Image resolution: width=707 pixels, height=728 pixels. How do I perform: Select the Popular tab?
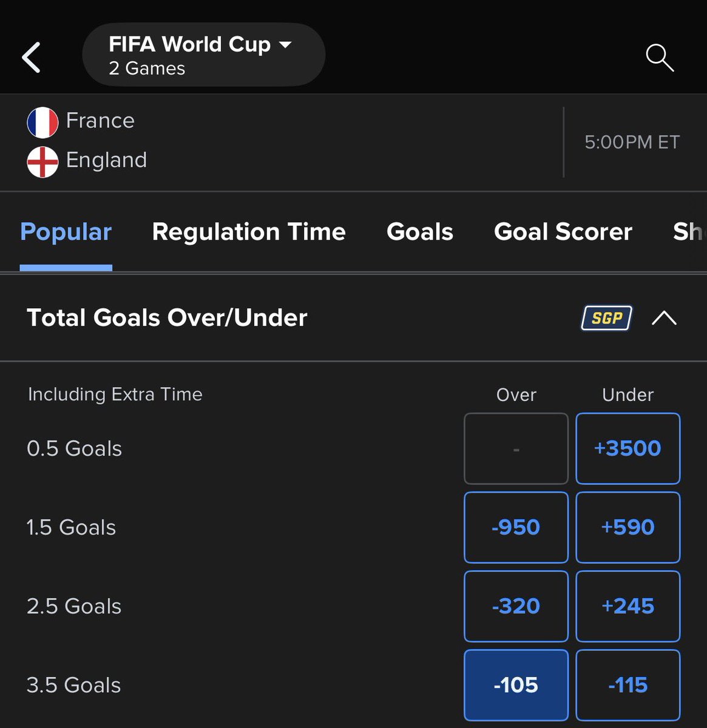click(66, 232)
